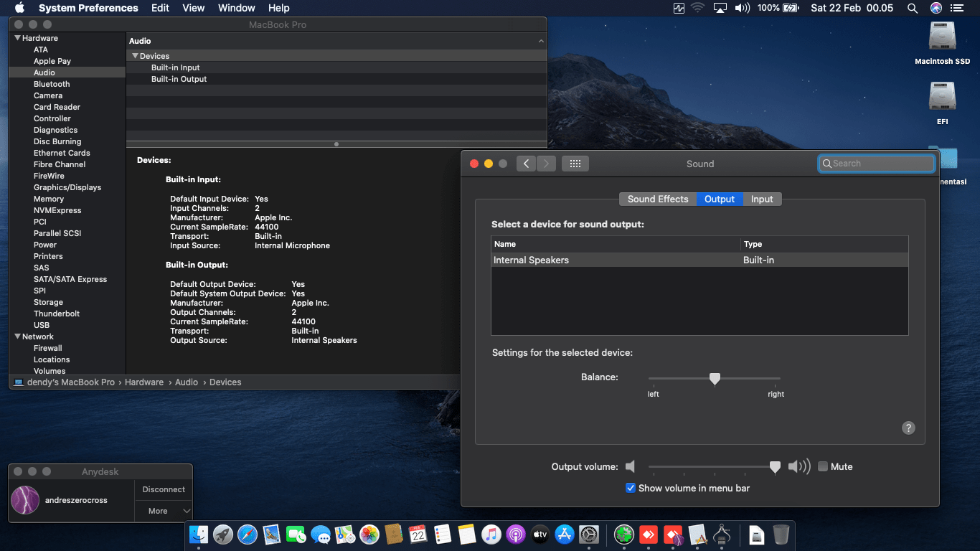This screenshot has height=551, width=980.
Task: Open the Window menu
Action: (236, 8)
